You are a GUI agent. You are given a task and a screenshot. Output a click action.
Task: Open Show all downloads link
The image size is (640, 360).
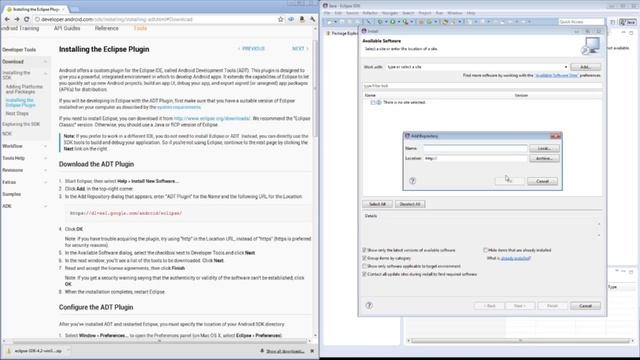[x=285, y=351]
